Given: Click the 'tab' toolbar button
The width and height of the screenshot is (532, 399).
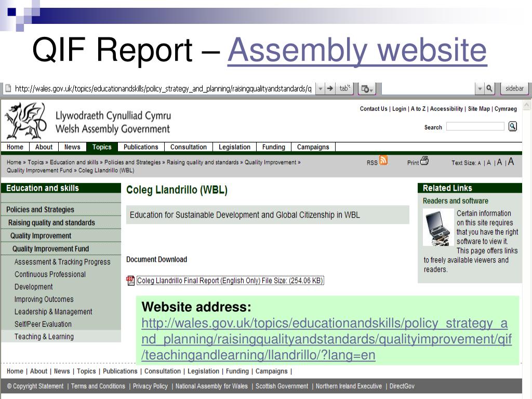Looking at the screenshot, I should coord(345,88).
